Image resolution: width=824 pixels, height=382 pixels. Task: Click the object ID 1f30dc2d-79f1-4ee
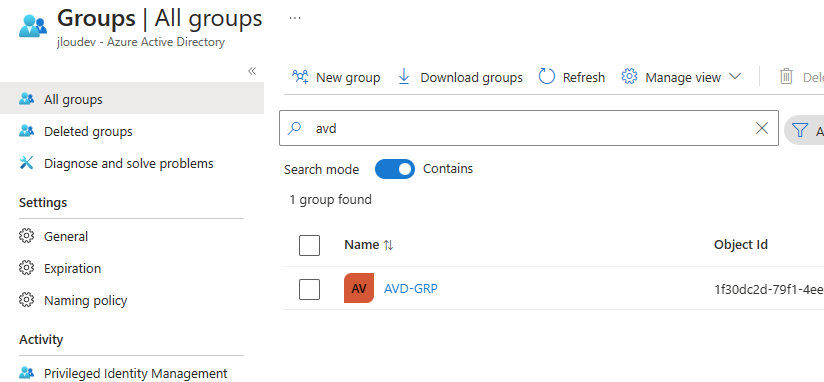pos(769,289)
